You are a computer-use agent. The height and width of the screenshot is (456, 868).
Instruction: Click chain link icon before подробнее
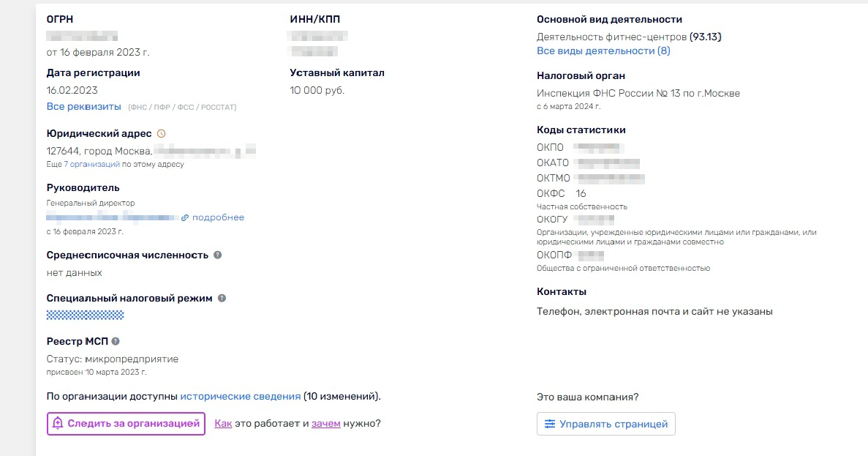(185, 217)
